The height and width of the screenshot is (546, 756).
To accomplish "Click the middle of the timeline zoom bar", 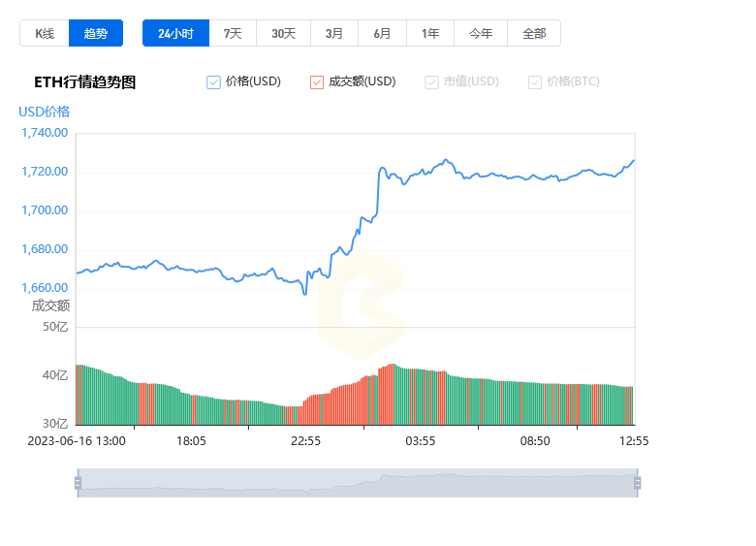I will pos(358,483).
